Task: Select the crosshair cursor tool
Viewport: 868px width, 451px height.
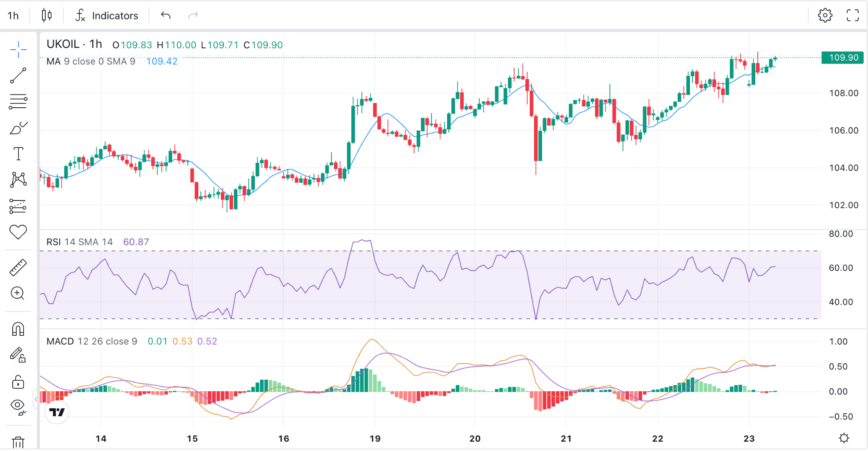Action: [18, 50]
